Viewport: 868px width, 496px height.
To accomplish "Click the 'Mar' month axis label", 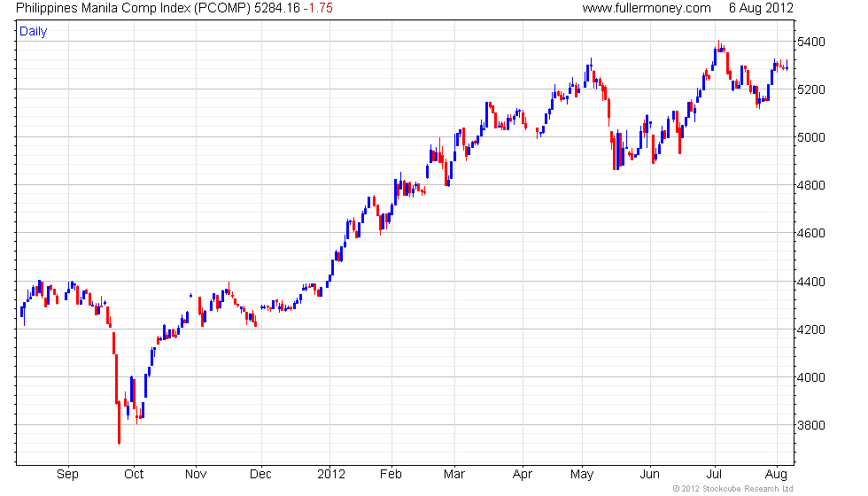I will point(453,475).
